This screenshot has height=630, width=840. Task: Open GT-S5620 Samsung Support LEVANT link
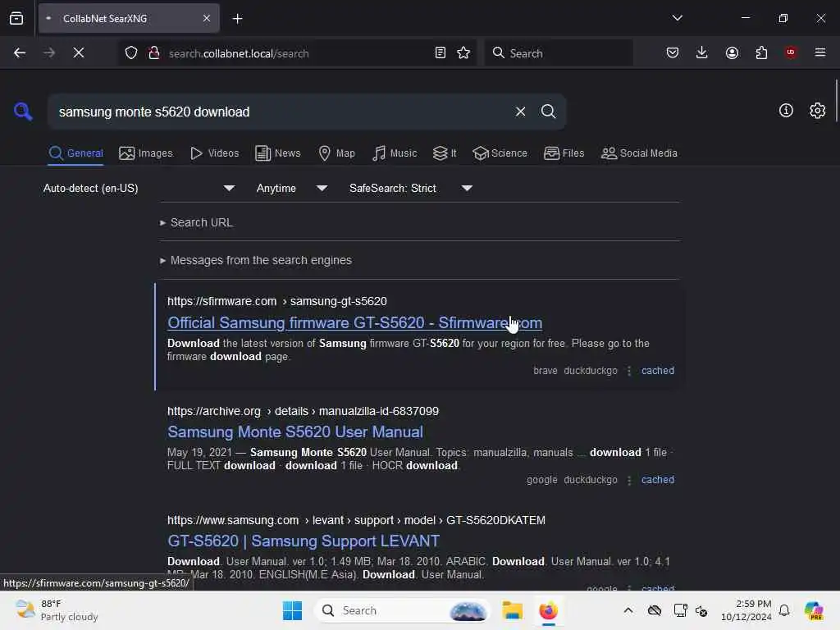pyautogui.click(x=304, y=541)
